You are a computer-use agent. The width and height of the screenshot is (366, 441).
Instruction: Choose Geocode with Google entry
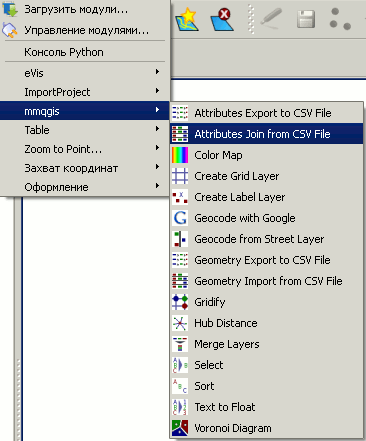tap(267, 218)
